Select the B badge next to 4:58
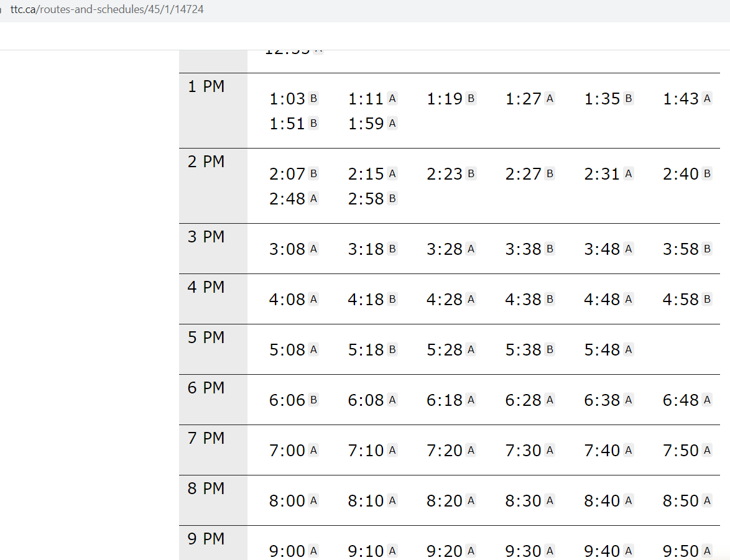Image resolution: width=730 pixels, height=560 pixels. coord(707,299)
